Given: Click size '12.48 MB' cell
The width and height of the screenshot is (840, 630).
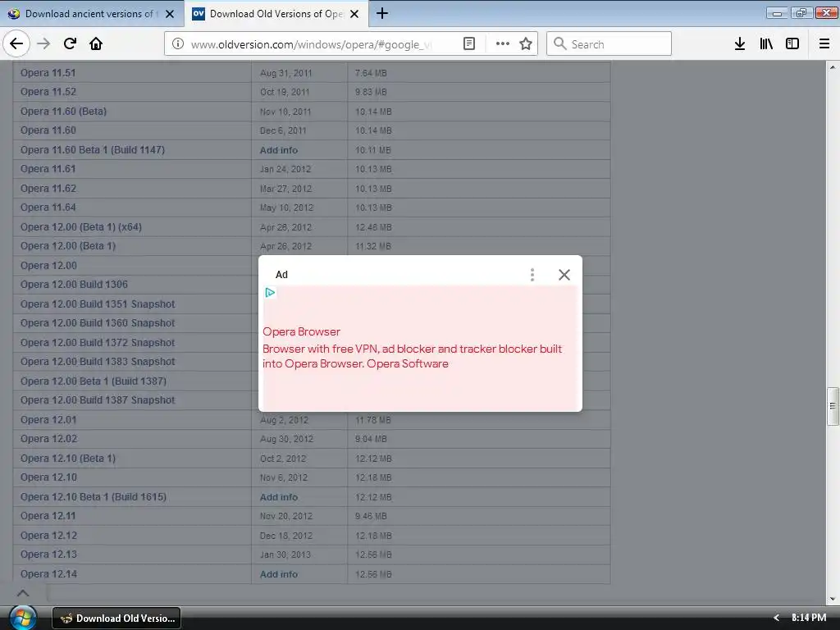Looking at the screenshot, I should [373, 228].
